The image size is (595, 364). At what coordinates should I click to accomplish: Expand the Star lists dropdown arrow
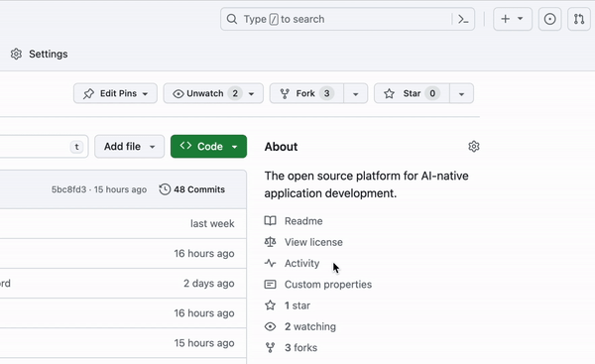coord(461,94)
